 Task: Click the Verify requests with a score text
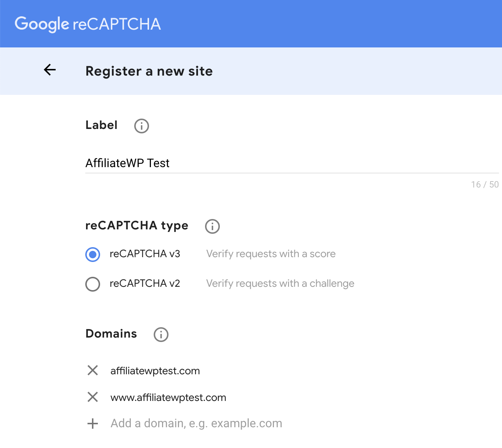[271, 254]
